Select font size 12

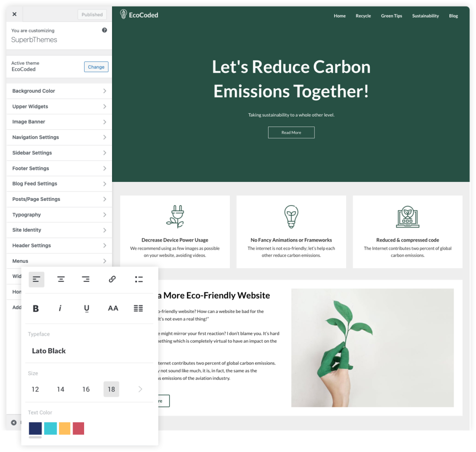coord(35,389)
